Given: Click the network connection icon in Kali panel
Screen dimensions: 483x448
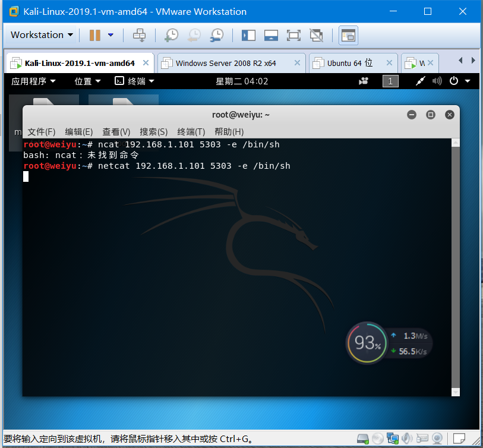Looking at the screenshot, I should (420, 81).
